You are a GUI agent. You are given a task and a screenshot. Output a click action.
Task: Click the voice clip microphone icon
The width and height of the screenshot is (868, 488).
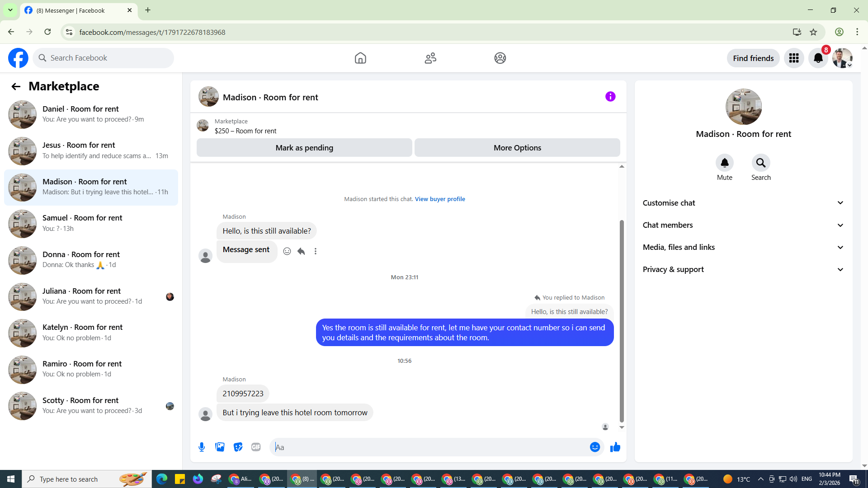tap(202, 447)
